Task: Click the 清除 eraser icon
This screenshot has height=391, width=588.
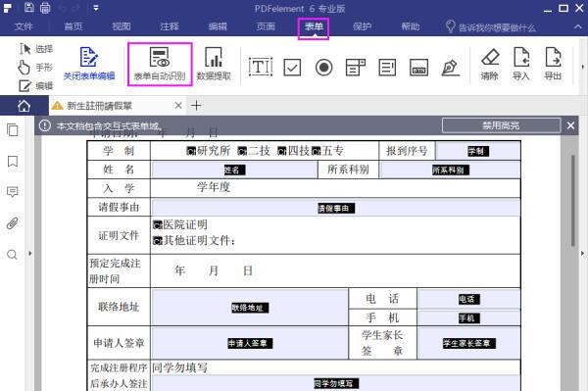Action: [489, 64]
